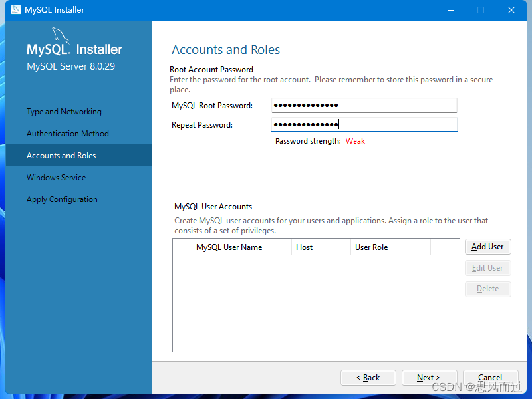Go to Type and Networking step

click(64, 112)
